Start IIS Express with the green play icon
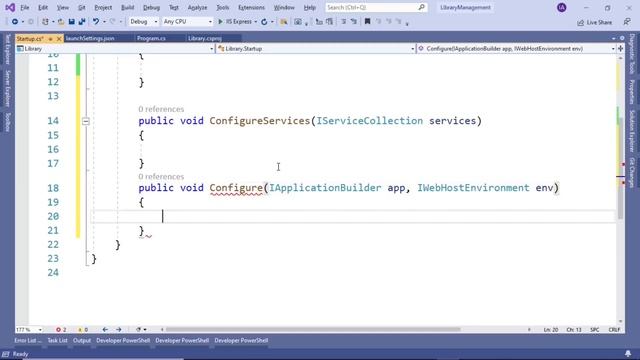The image size is (640, 360). click(x=220, y=22)
